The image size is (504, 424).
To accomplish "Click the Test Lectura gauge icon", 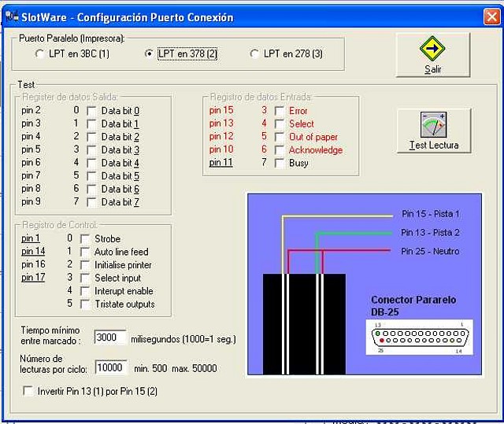I will 434,124.
